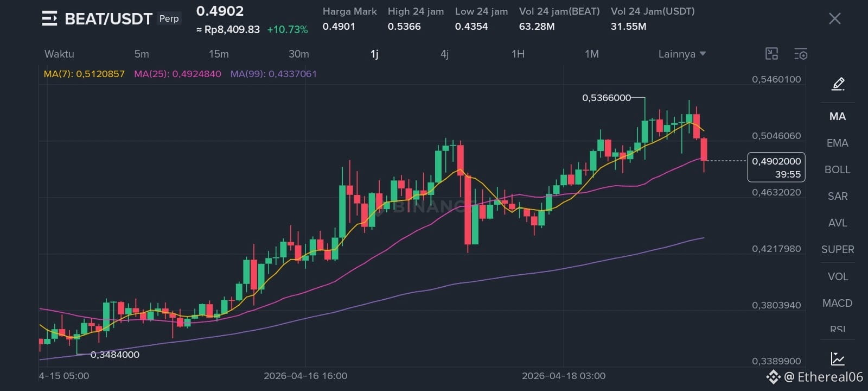
Task: Toggle the BOLL indicator
Action: coord(838,169)
